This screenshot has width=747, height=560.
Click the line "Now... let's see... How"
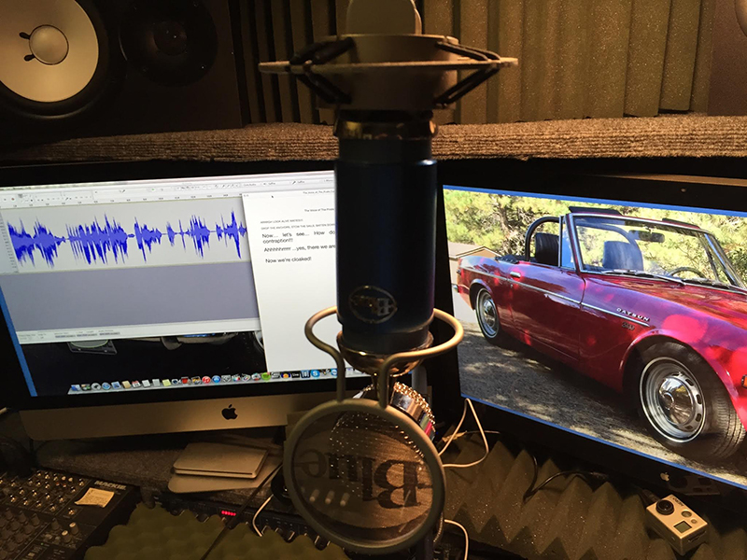[x=299, y=234]
